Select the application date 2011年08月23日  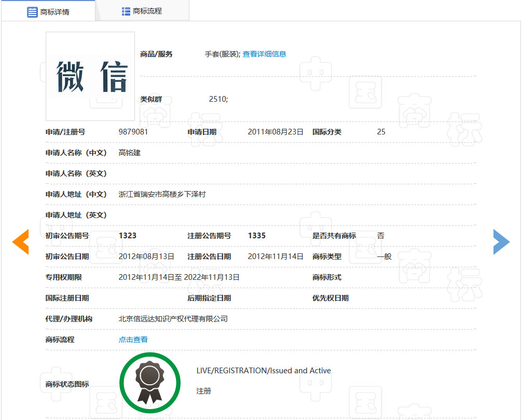[x=276, y=132]
